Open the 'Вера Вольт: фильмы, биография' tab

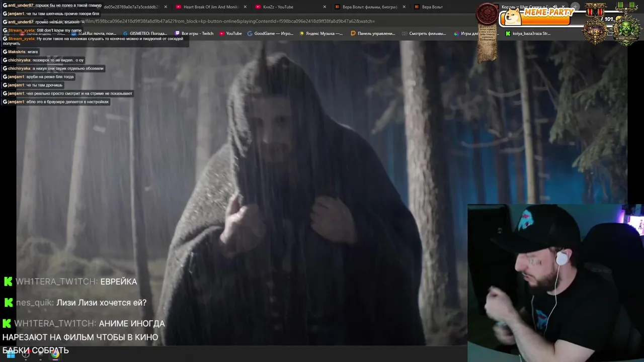[x=369, y=7]
